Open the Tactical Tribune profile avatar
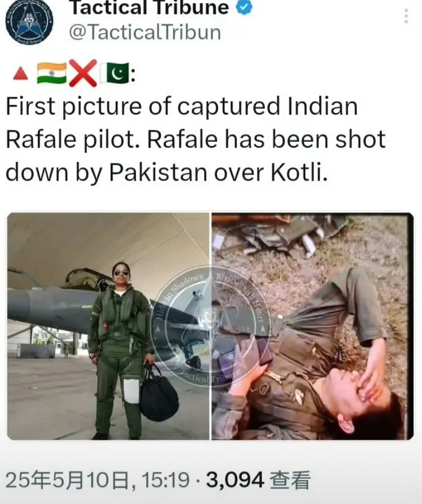The width and height of the screenshot is (422, 504). (29, 21)
